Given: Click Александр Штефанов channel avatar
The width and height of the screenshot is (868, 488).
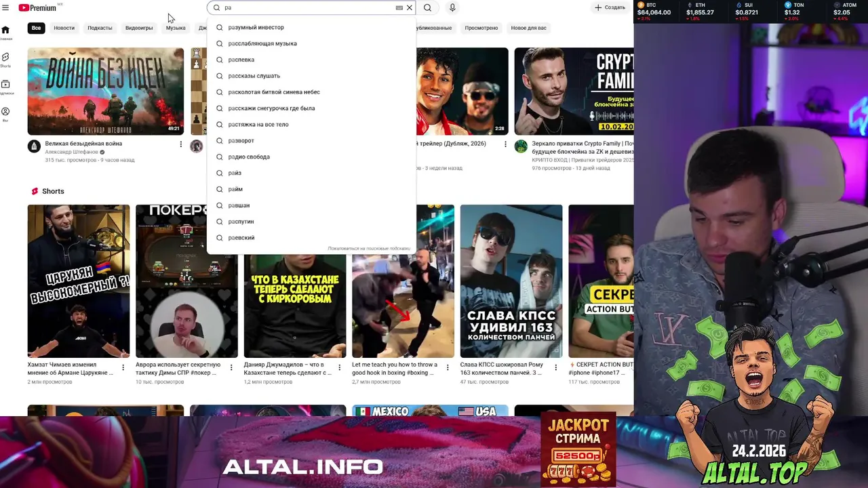Looking at the screenshot, I should [34, 146].
